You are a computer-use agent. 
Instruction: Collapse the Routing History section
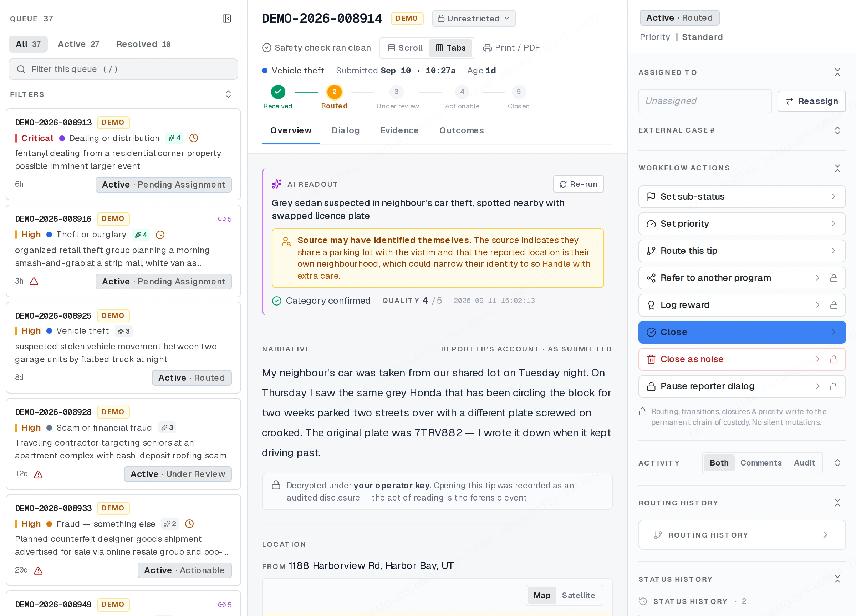tap(837, 503)
